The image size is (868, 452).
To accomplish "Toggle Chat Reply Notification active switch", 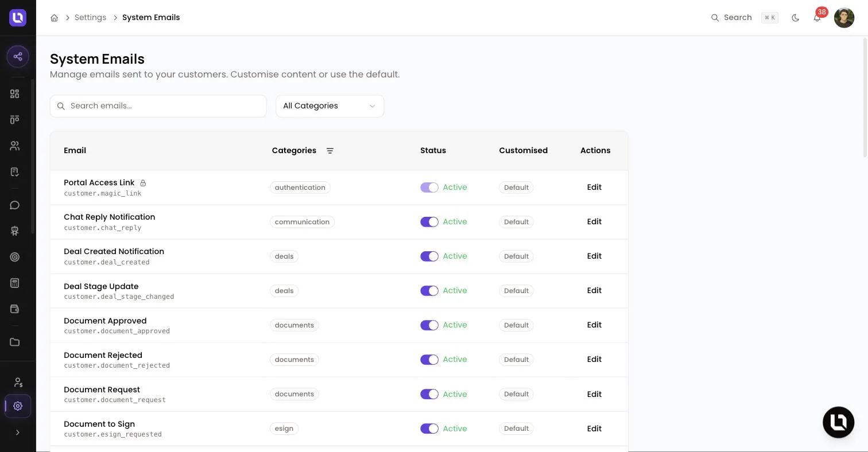I will point(429,222).
